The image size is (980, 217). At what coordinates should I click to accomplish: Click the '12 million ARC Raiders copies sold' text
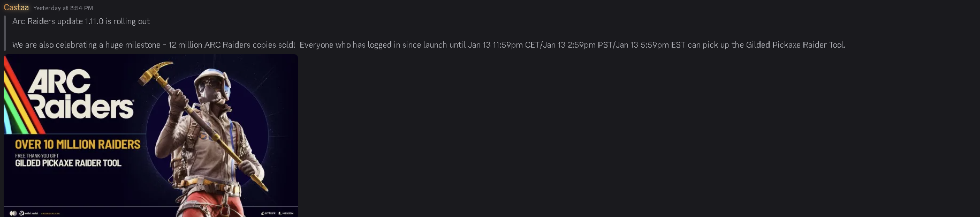coord(231,45)
